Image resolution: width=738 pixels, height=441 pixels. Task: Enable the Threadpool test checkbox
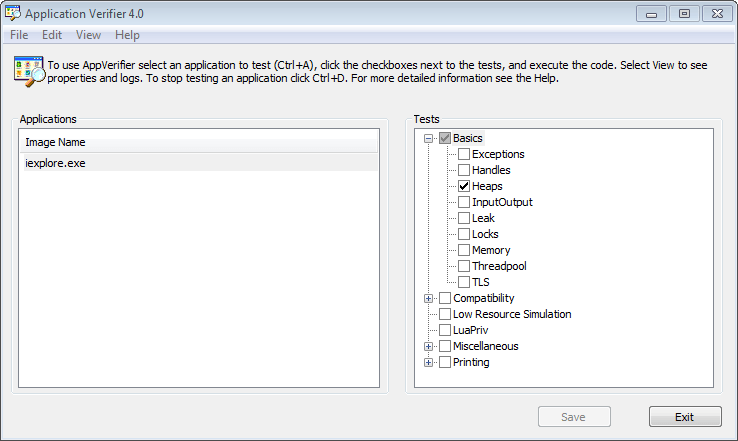point(464,266)
